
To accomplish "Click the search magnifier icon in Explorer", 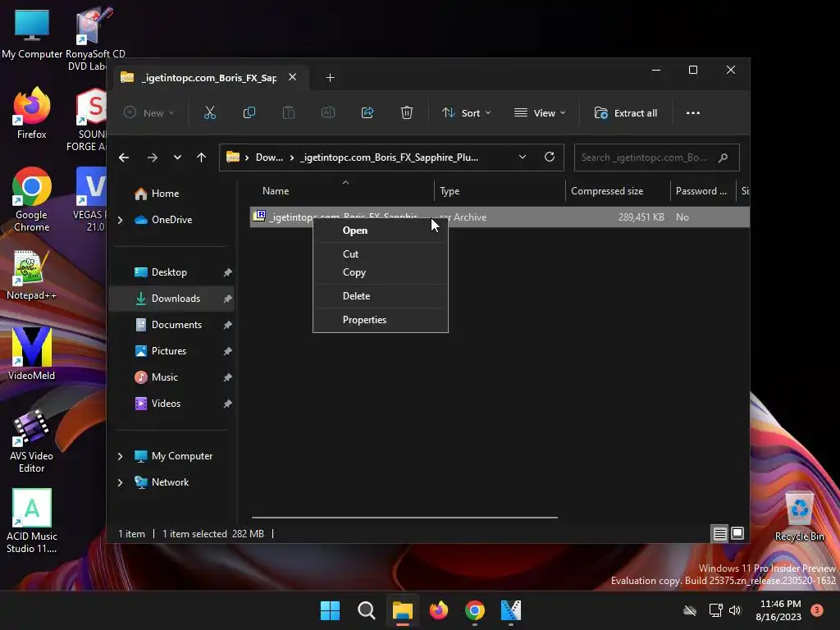I will coord(723,157).
